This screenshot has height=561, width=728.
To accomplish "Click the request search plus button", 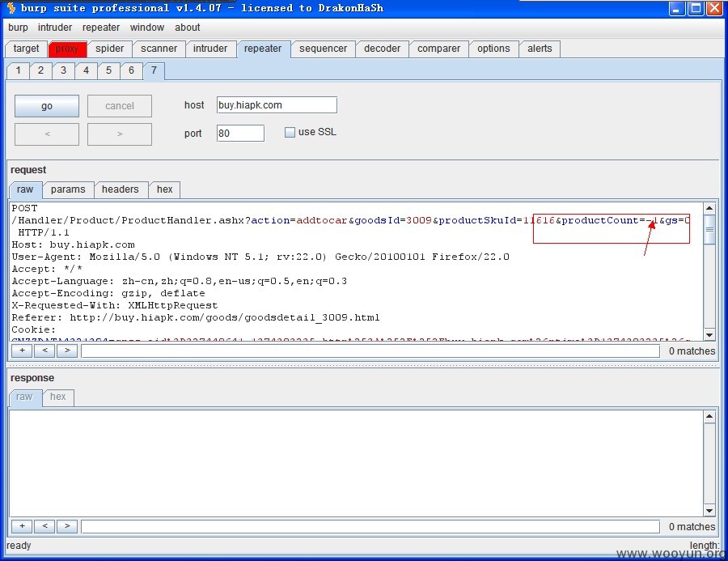I will (22, 351).
